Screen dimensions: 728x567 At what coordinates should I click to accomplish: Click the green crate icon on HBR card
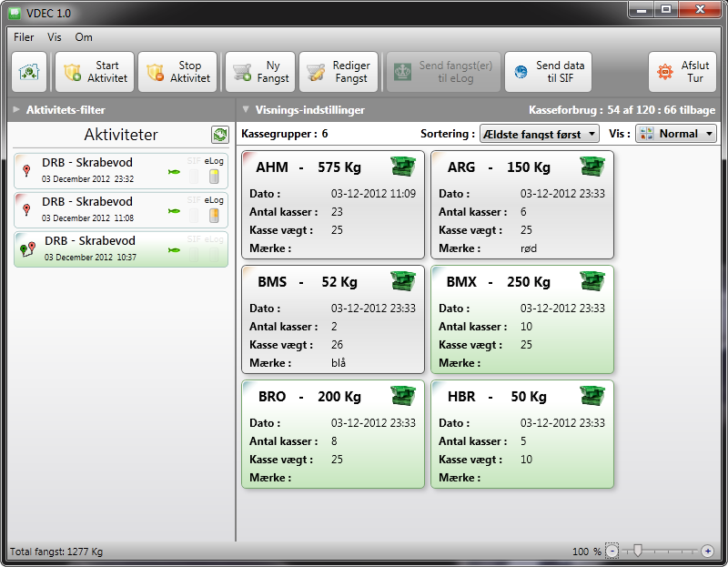(x=592, y=396)
